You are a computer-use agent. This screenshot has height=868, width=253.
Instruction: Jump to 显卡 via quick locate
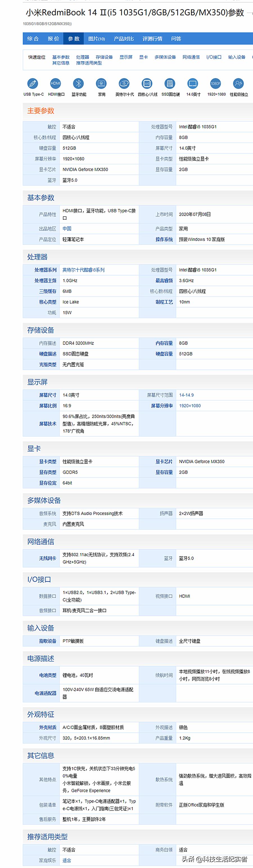pyautogui.click(x=143, y=57)
